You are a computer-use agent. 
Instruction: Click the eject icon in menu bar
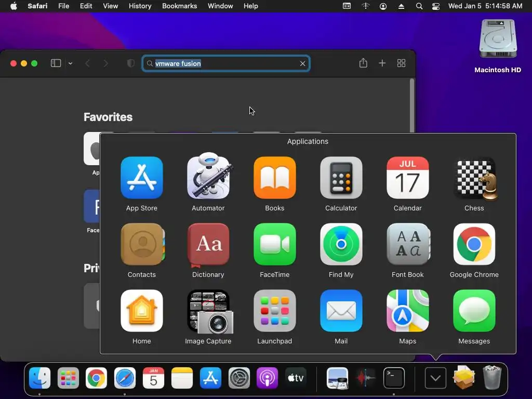click(x=401, y=6)
